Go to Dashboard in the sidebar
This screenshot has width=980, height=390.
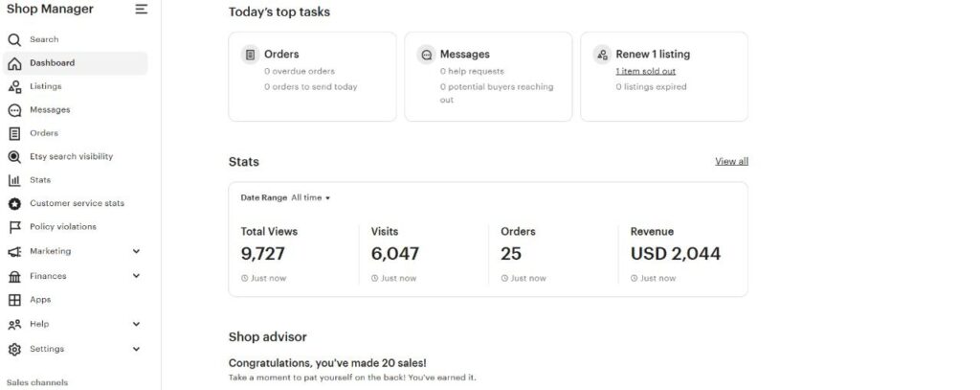click(x=52, y=63)
